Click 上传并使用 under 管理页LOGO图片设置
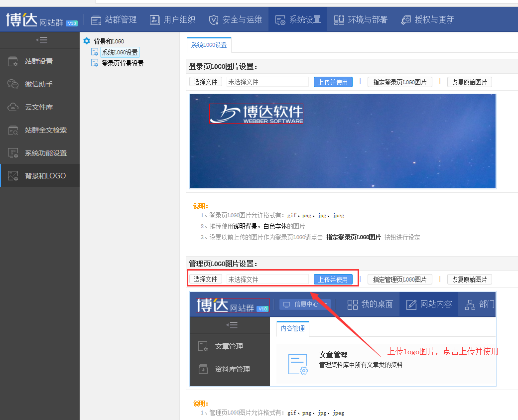 tap(333, 280)
